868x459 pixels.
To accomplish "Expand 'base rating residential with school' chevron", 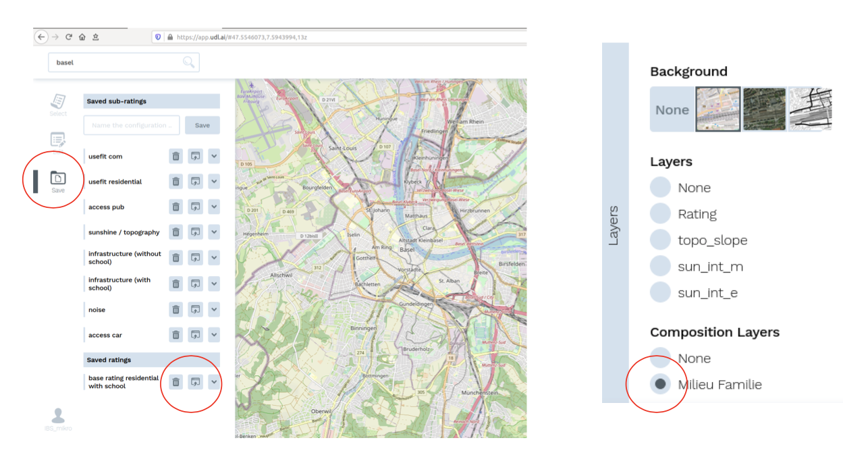I will (x=214, y=382).
